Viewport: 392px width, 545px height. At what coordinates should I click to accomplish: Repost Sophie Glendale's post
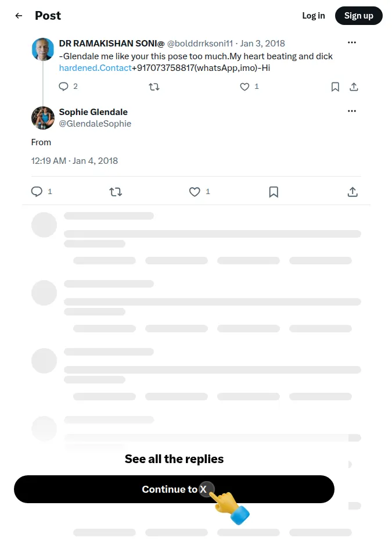[x=116, y=192]
